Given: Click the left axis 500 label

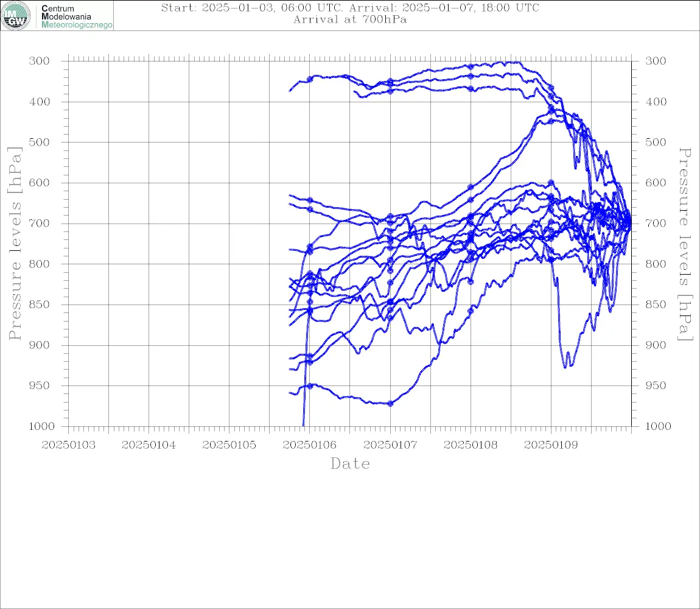Looking at the screenshot, I should [40, 142].
